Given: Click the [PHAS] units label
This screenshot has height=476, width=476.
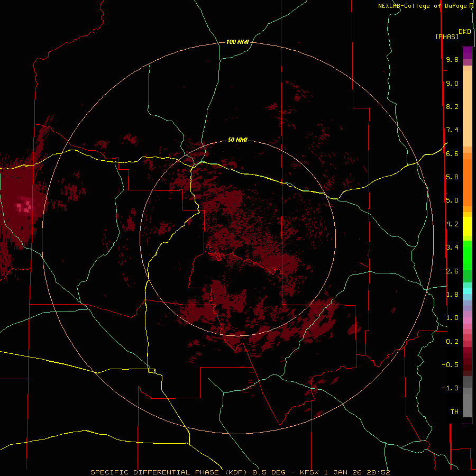Looking at the screenshot, I should point(447,36).
